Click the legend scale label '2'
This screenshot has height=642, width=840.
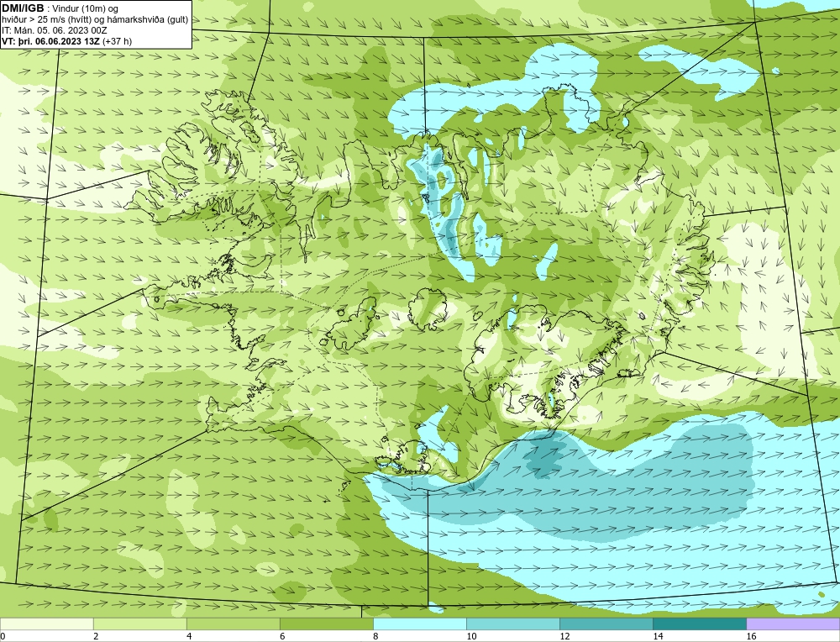(96, 636)
